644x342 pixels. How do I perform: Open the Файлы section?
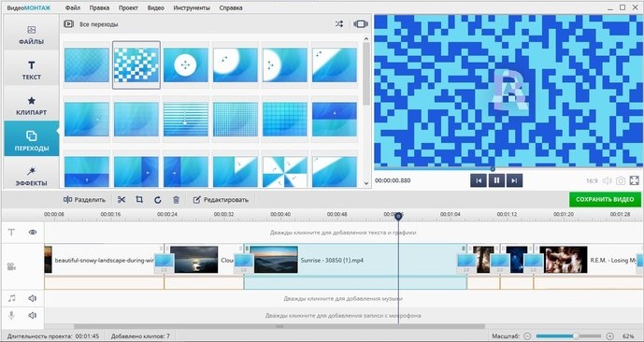pyautogui.click(x=31, y=35)
